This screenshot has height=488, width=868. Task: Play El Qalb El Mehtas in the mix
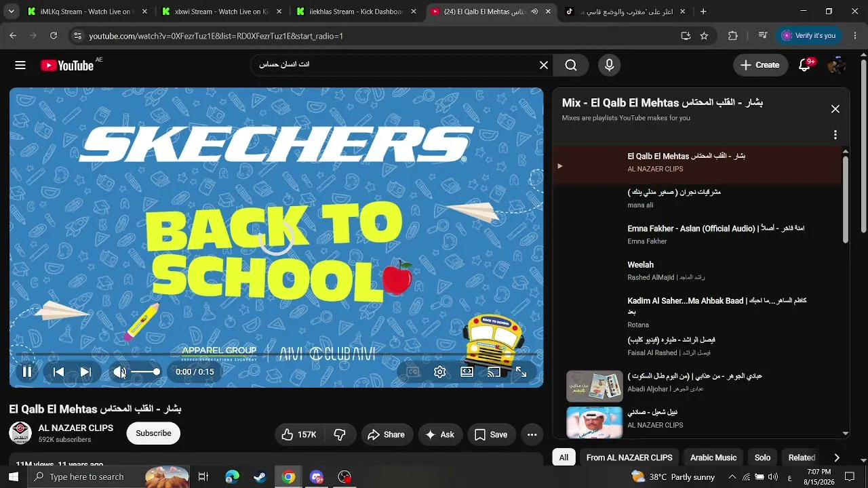697,165
